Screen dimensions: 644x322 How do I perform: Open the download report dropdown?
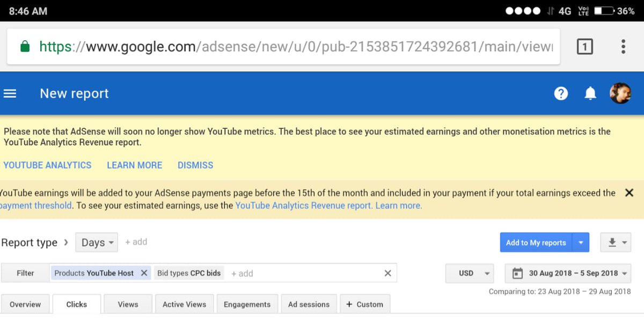[616, 243]
